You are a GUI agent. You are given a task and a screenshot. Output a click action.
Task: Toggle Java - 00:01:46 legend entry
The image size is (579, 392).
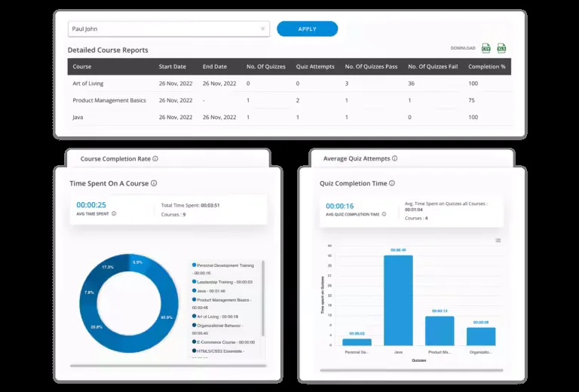click(213, 291)
